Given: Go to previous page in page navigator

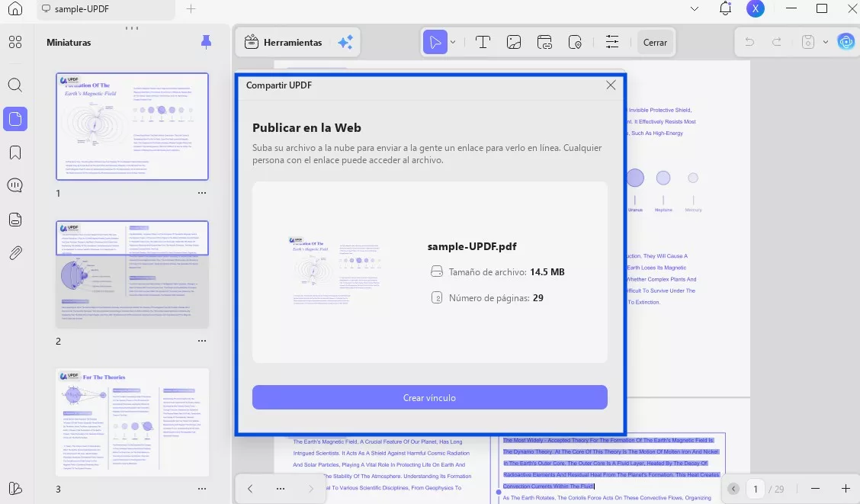Looking at the screenshot, I should click(x=733, y=489).
